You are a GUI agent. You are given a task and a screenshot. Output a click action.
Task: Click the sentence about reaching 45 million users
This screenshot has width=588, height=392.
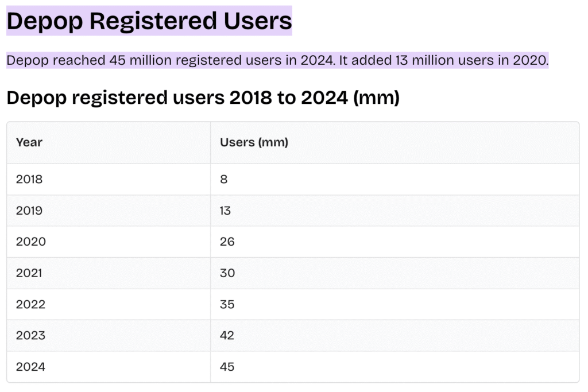171,60
